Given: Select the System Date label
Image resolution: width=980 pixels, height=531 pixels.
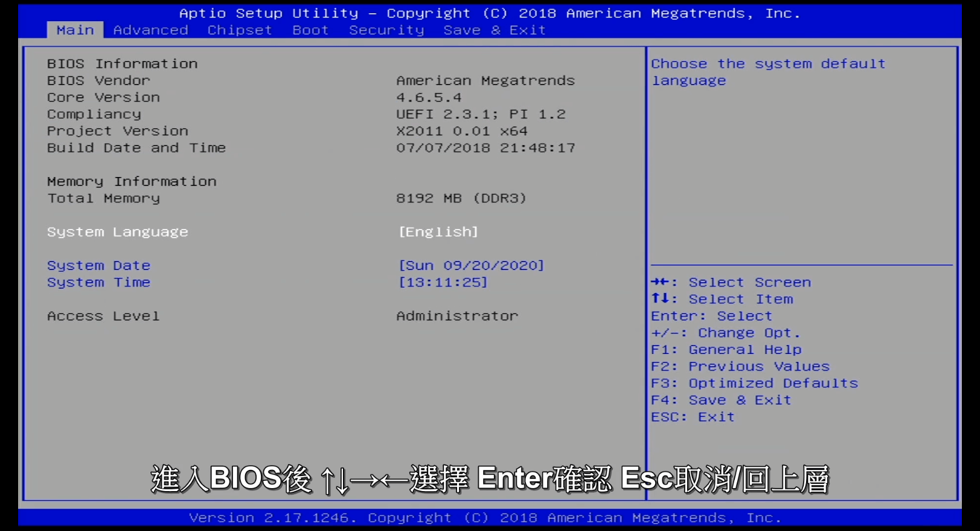Looking at the screenshot, I should 99,266.
